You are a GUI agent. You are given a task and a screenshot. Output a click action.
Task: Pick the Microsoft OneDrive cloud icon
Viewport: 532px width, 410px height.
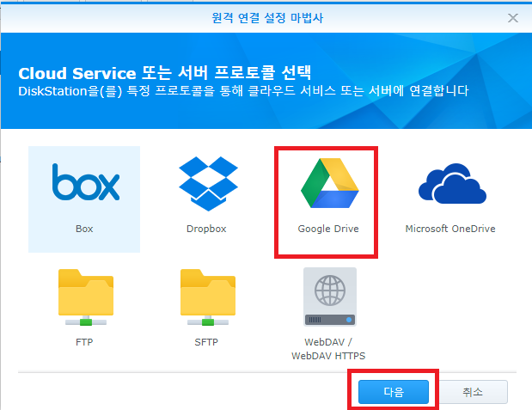click(x=452, y=183)
